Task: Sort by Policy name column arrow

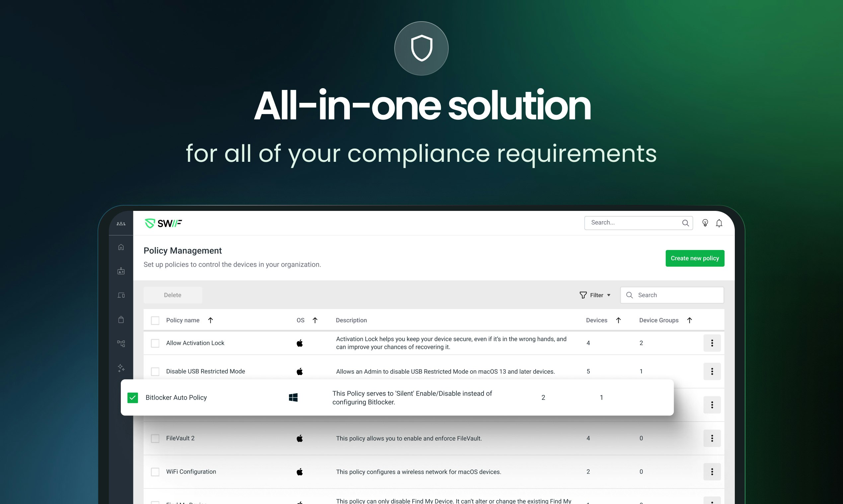Action: pos(210,320)
